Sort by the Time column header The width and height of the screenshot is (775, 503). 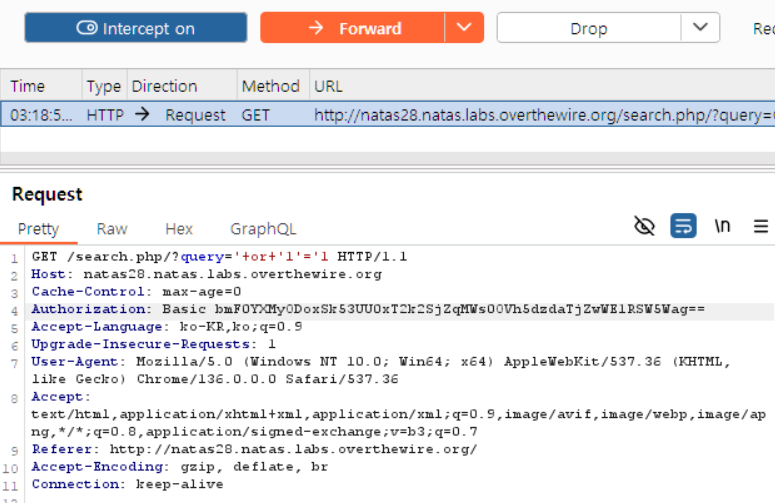(x=28, y=86)
